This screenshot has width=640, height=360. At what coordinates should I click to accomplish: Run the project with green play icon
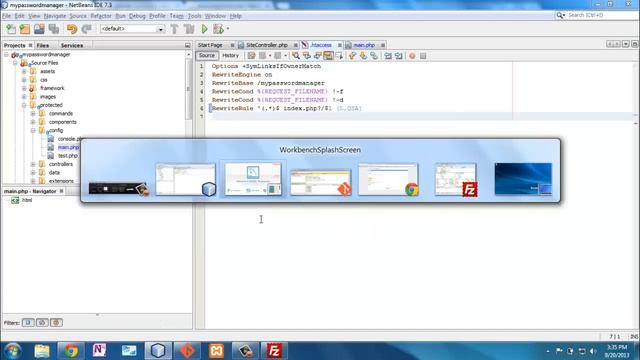(204, 29)
